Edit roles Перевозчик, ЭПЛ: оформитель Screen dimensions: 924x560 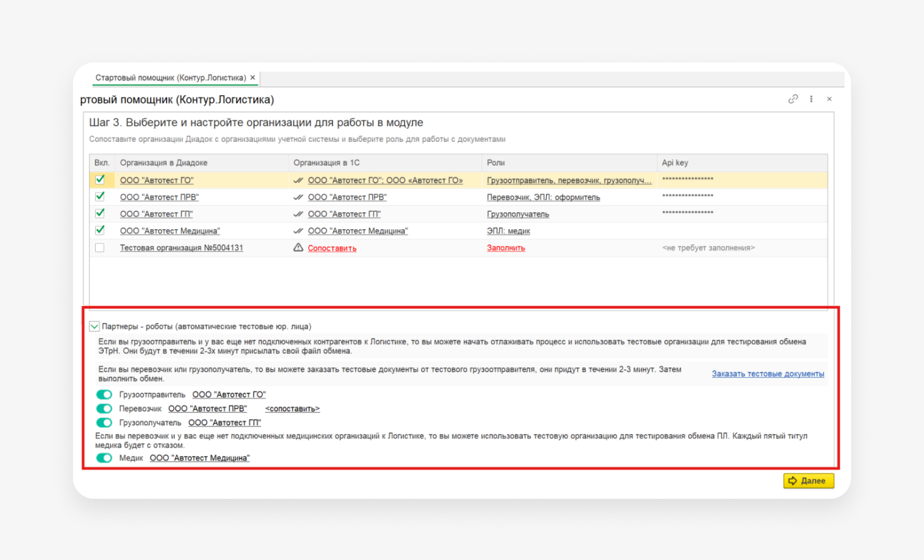(543, 197)
